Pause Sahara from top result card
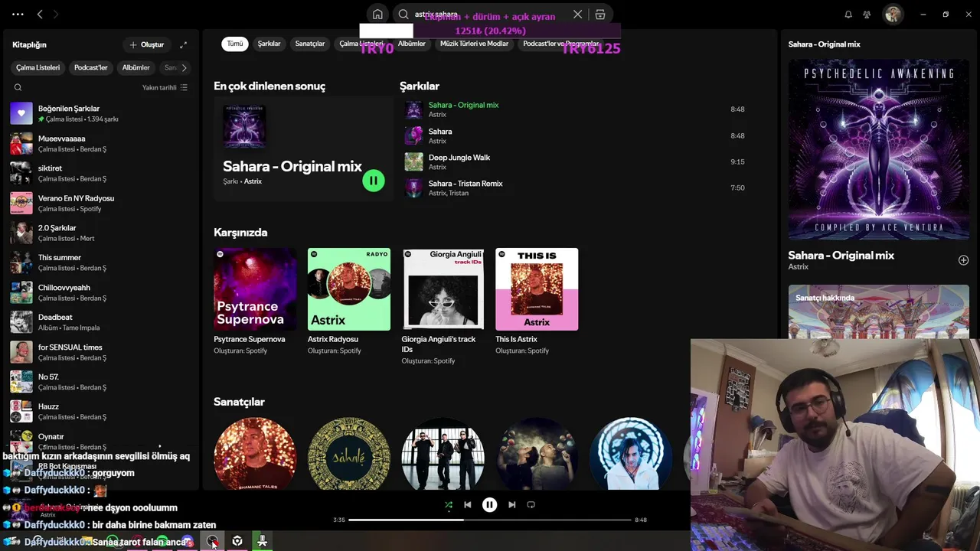980x551 pixels. pos(374,181)
